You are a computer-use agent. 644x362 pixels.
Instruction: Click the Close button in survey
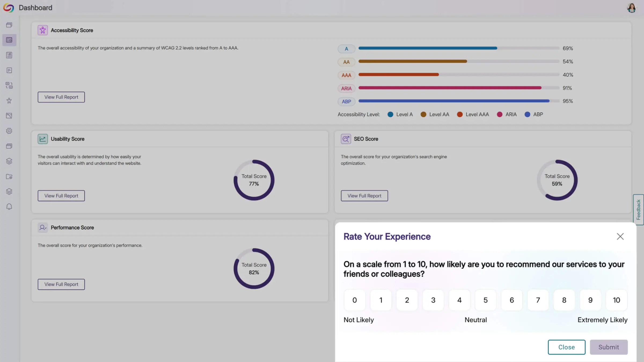[x=566, y=347]
